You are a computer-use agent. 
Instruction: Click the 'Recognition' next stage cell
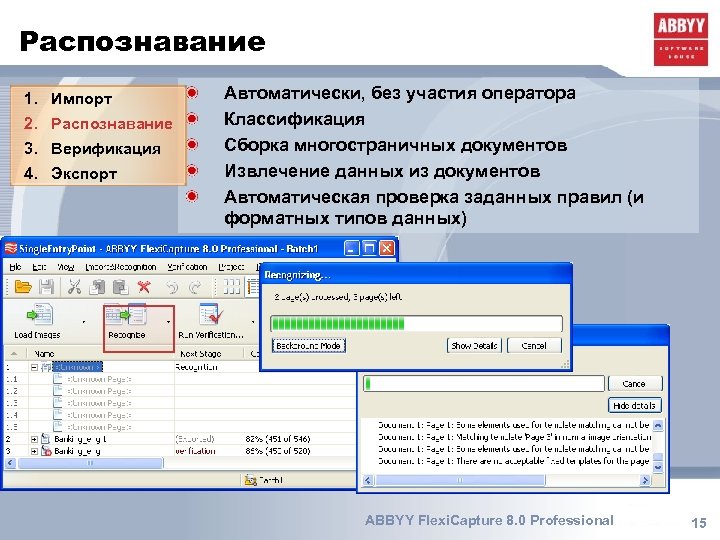click(x=196, y=367)
